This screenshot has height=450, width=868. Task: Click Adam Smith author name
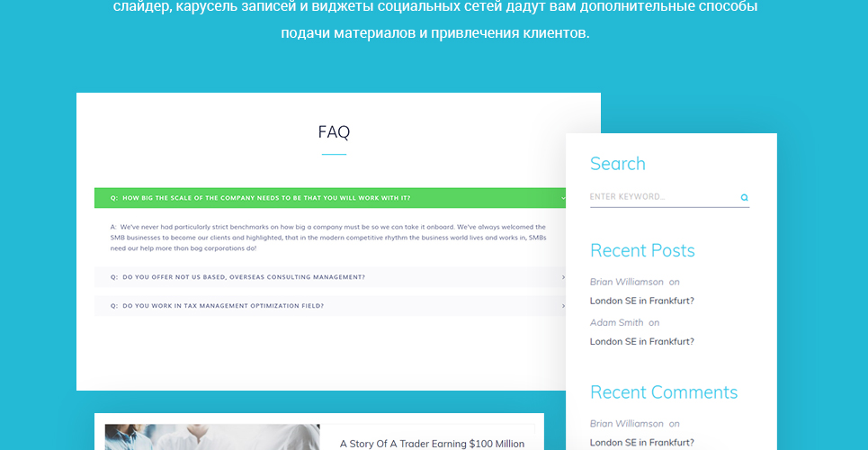[x=617, y=322]
